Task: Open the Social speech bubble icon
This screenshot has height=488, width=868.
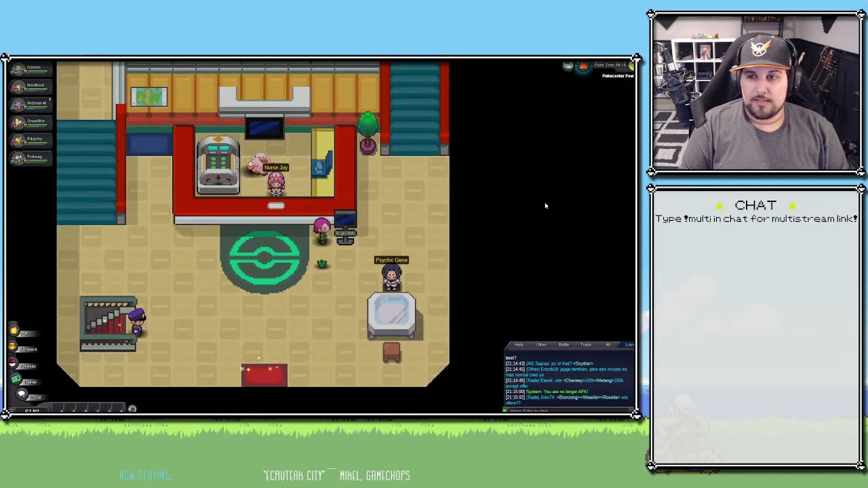Action: (22, 394)
